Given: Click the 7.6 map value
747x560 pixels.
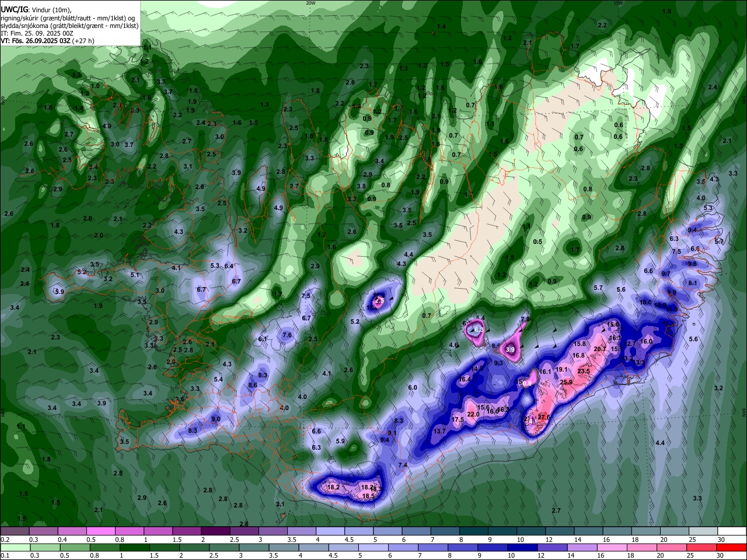Looking at the screenshot, I should [287, 335].
